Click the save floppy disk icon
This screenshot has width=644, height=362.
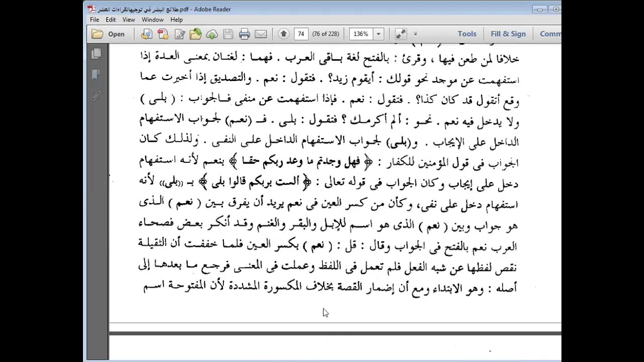(228, 34)
